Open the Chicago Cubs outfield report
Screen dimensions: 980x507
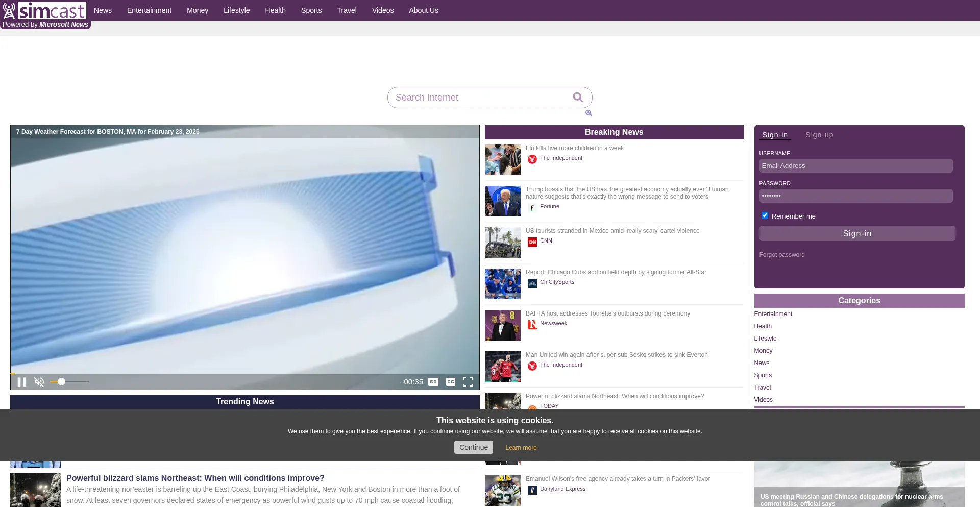(616, 272)
